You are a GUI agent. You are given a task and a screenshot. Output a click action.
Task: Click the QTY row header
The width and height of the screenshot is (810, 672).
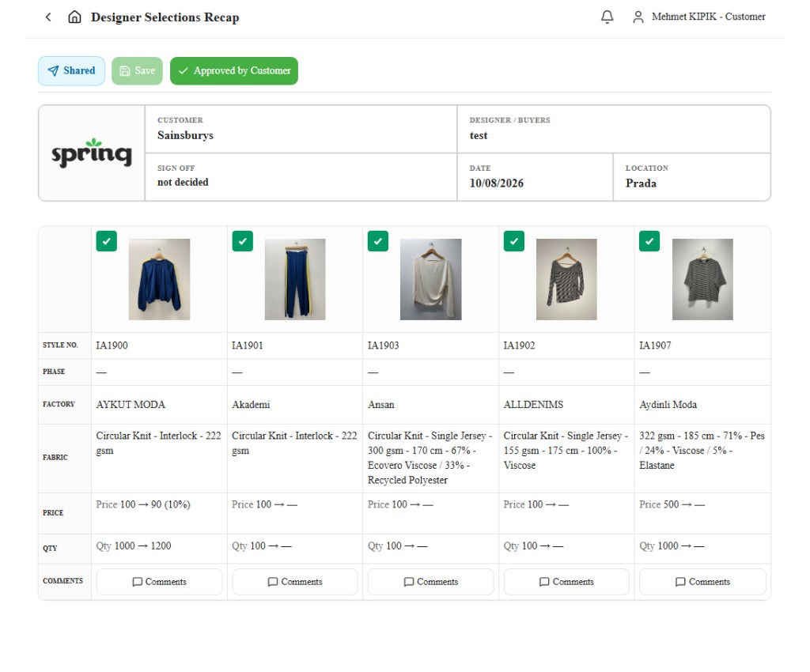pyautogui.click(x=50, y=548)
